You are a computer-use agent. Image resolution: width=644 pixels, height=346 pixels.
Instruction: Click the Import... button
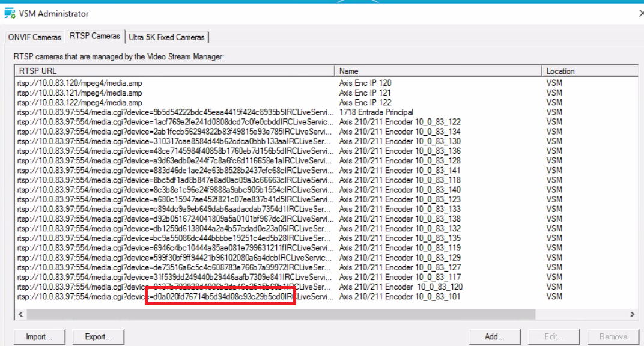39,337
